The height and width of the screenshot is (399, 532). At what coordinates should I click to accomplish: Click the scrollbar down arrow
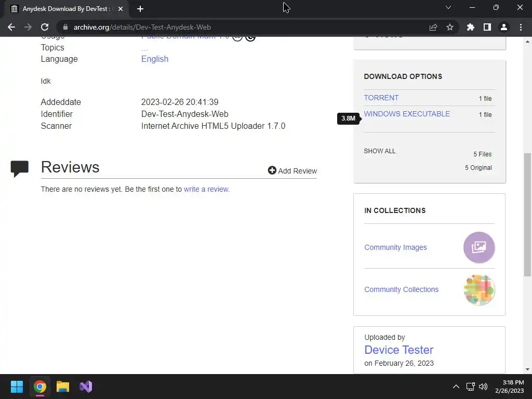527,369
